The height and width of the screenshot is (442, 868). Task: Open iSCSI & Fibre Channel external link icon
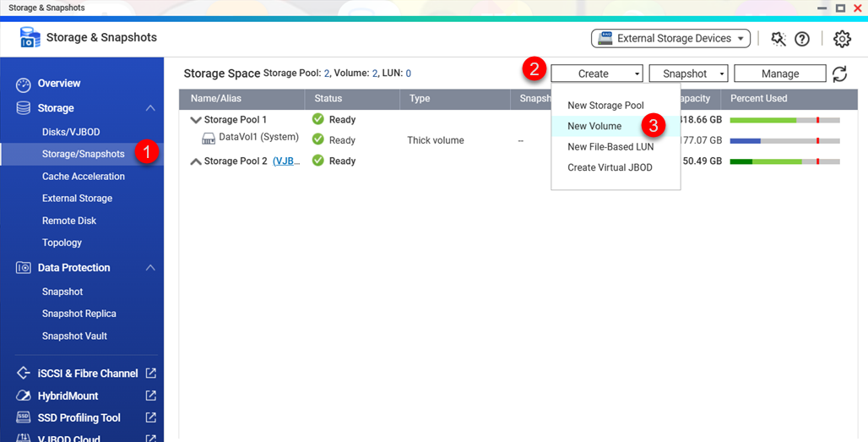tap(150, 374)
